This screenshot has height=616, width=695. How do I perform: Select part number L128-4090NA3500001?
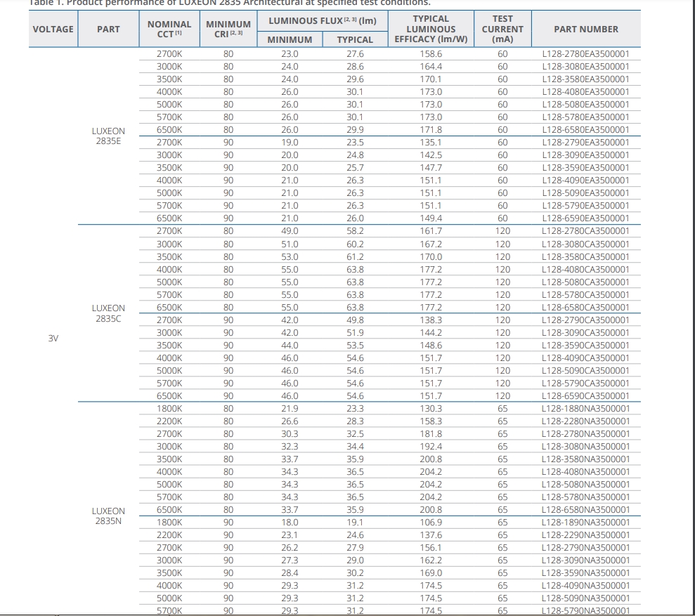pos(586,585)
